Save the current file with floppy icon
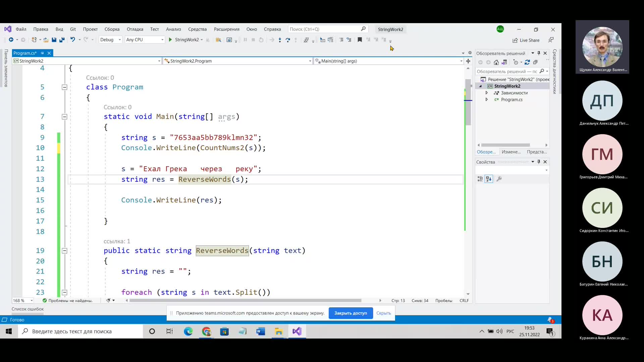 pyautogui.click(x=54, y=40)
